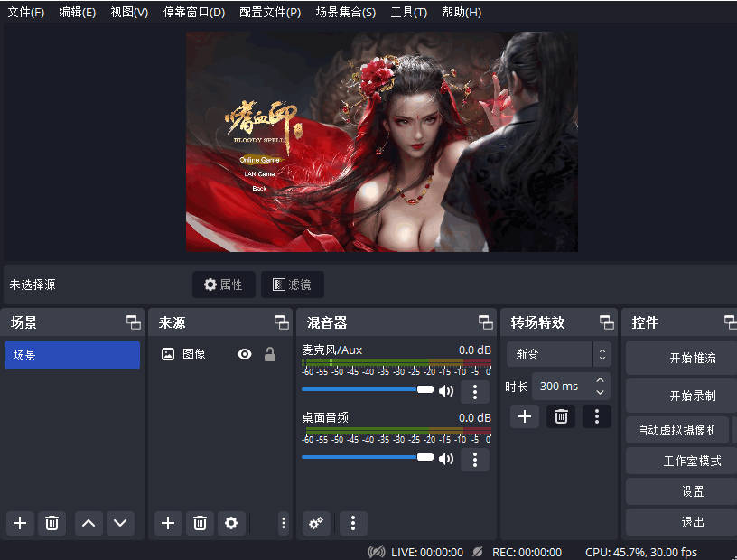Image resolution: width=737 pixels, height=560 pixels.
Task: Remove transition with trash icon
Action: (561, 416)
